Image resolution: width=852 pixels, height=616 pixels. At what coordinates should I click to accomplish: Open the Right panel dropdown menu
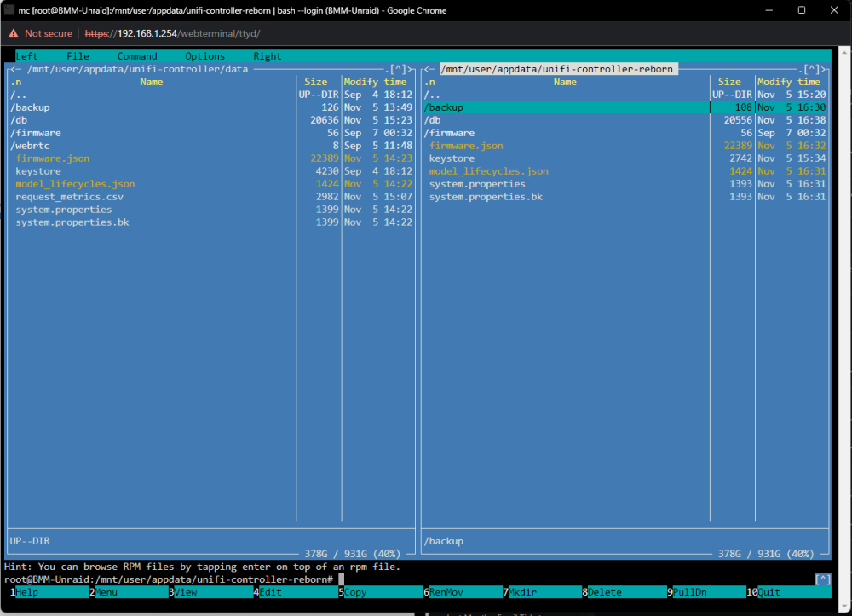pos(268,56)
